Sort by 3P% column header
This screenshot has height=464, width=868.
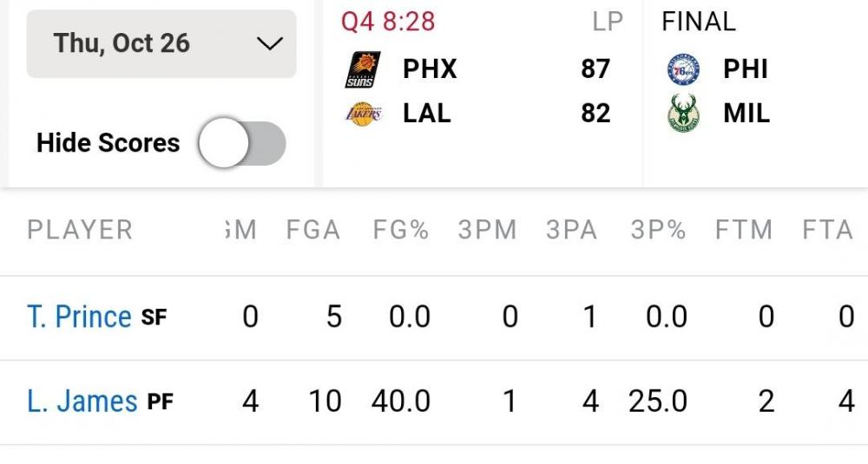658,230
